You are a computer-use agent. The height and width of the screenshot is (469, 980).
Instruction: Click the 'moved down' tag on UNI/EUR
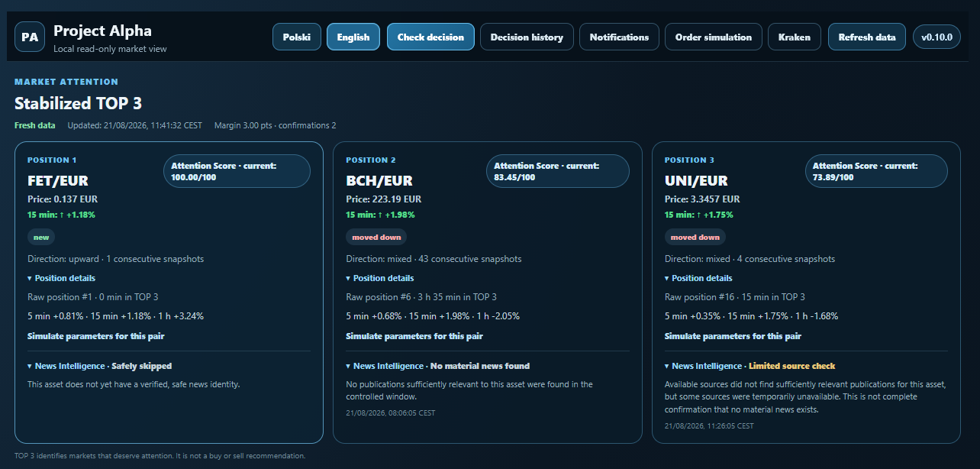[695, 238]
